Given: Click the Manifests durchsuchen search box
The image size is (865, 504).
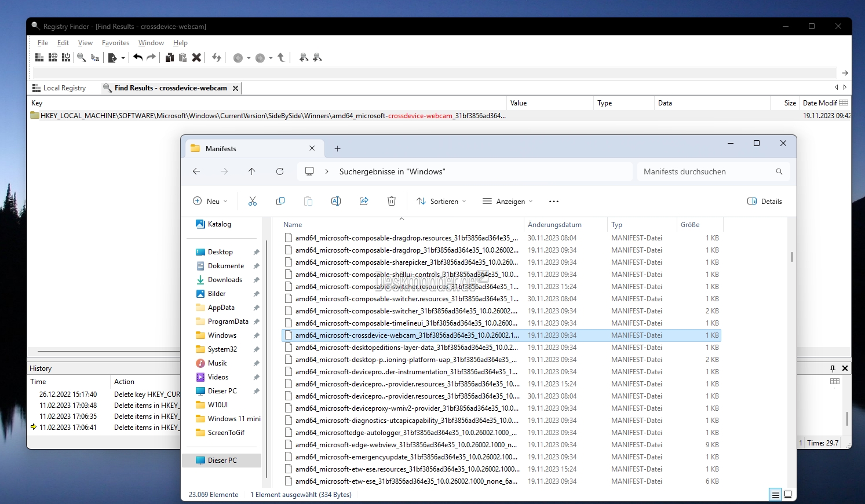Looking at the screenshot, I should [x=714, y=171].
